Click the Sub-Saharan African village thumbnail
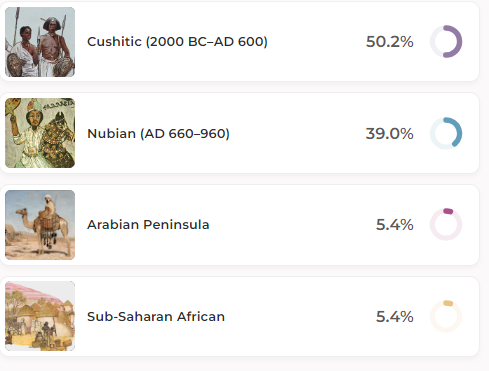 point(40,316)
